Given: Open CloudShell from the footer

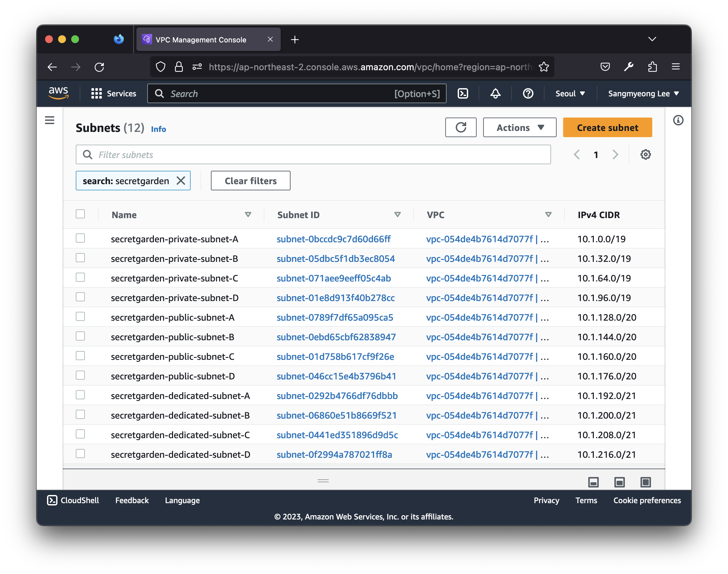Looking at the screenshot, I should (x=73, y=501).
